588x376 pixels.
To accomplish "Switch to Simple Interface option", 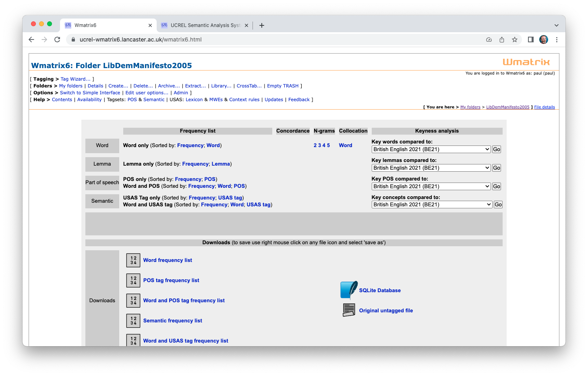I will (90, 93).
